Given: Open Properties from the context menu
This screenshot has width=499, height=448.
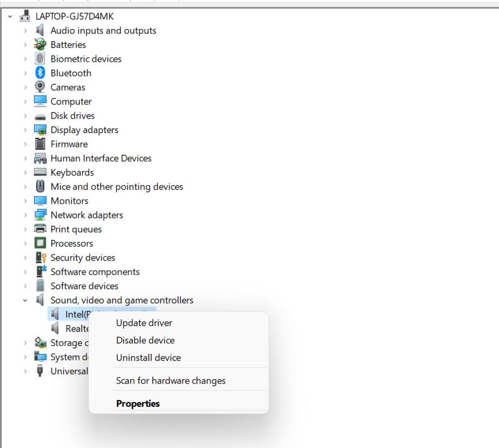Looking at the screenshot, I should tap(138, 404).
